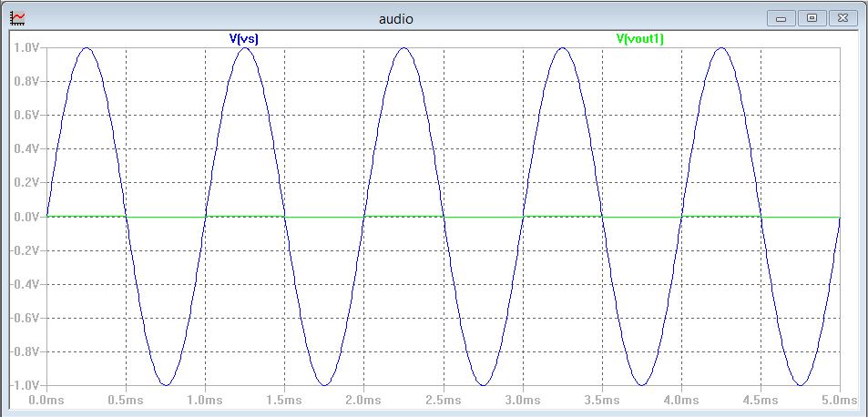Screen dimensions: 868x417
Task: Maximize the audio waveform window
Action: [812, 18]
